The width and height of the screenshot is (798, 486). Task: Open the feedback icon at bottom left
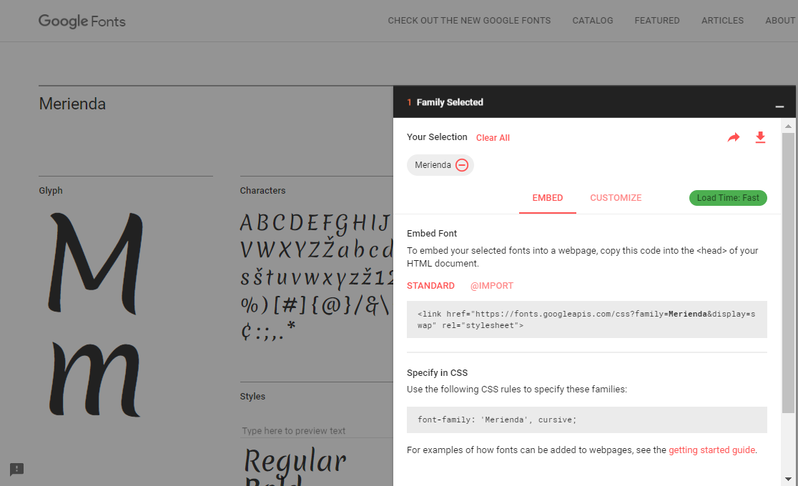pos(17,469)
